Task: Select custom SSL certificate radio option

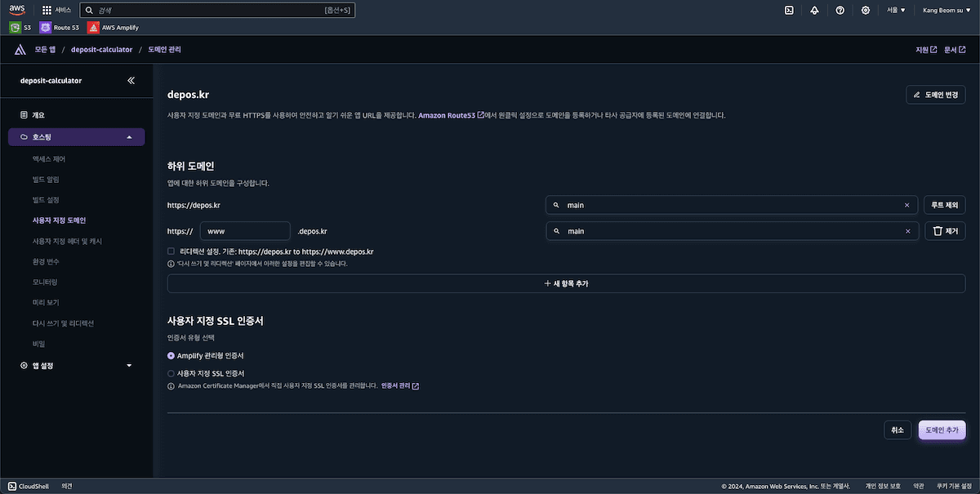Action: click(171, 373)
